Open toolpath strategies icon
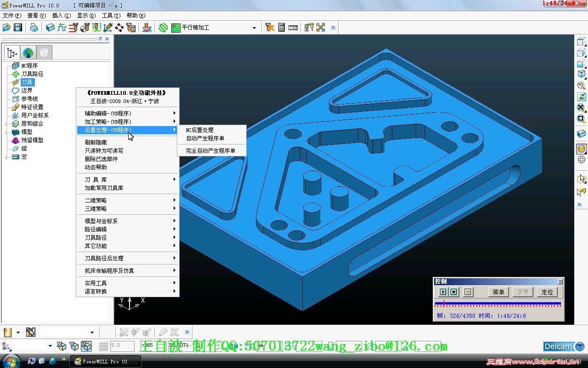This screenshot has width=588, height=368. click(x=147, y=28)
